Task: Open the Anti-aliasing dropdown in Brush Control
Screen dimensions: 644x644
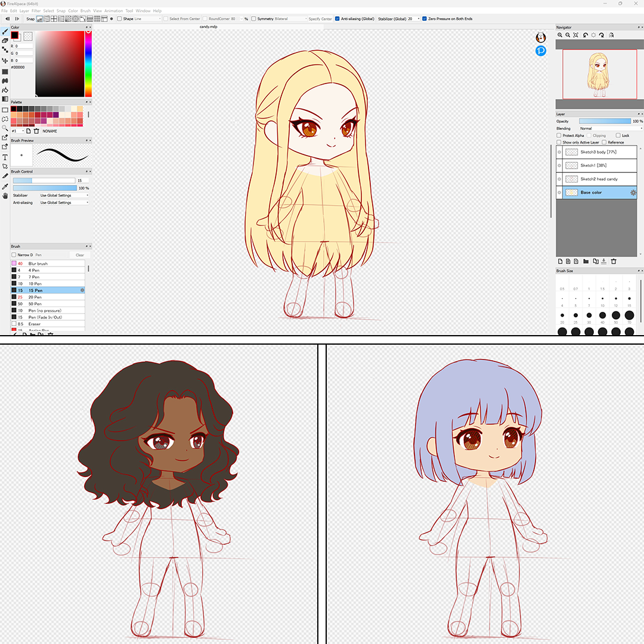Action: 64,203
